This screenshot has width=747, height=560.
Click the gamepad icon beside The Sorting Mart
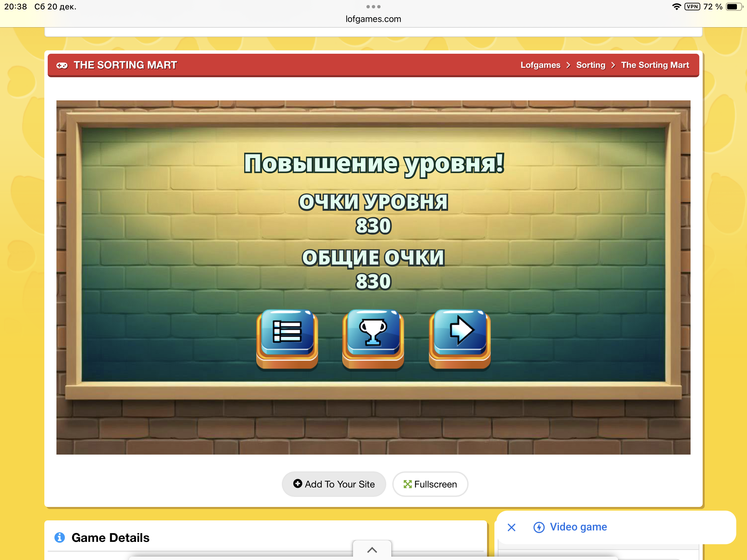(62, 65)
